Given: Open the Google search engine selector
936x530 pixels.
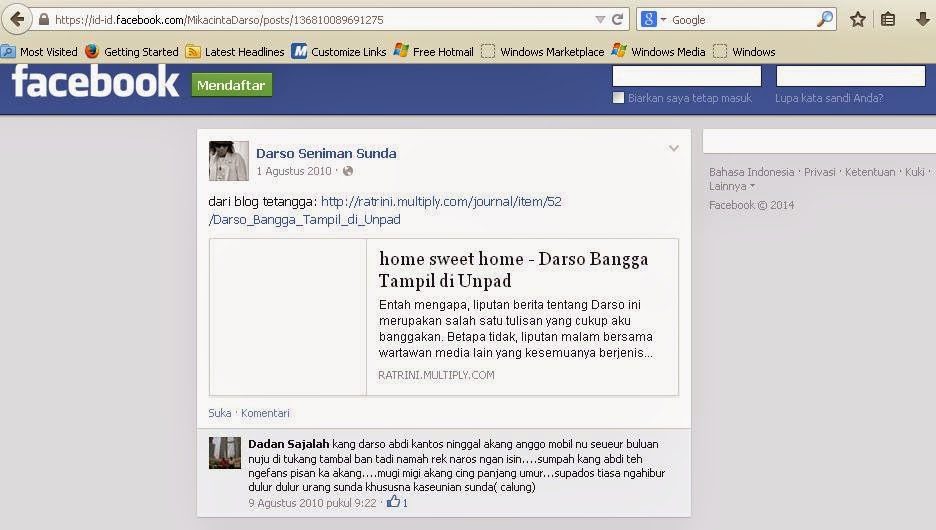Looking at the screenshot, I should [x=653, y=20].
